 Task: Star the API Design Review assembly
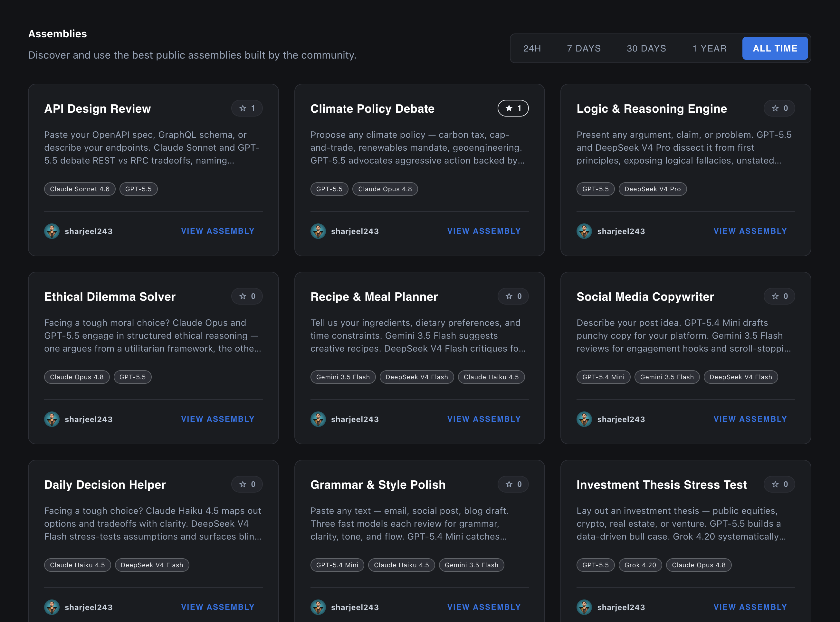click(x=247, y=108)
